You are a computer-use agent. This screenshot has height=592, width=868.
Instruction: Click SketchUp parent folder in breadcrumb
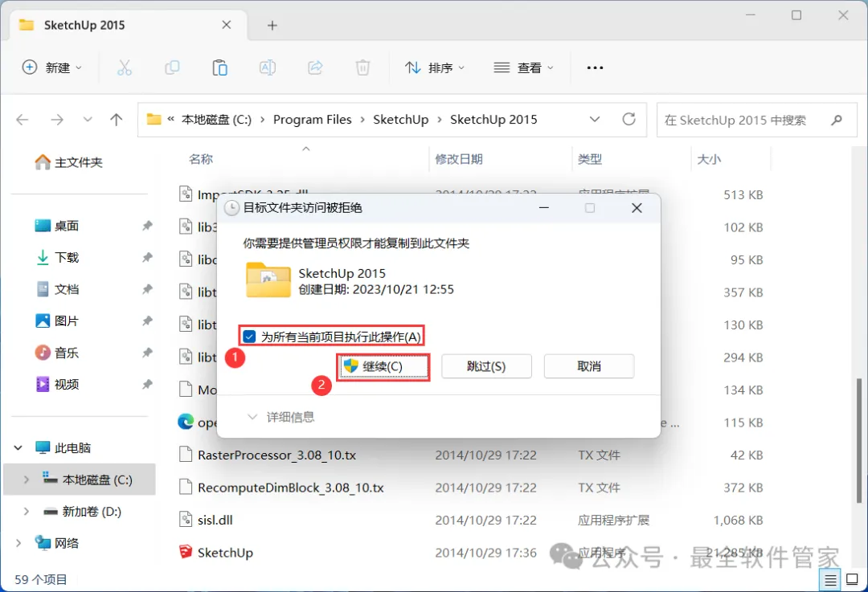(401, 120)
